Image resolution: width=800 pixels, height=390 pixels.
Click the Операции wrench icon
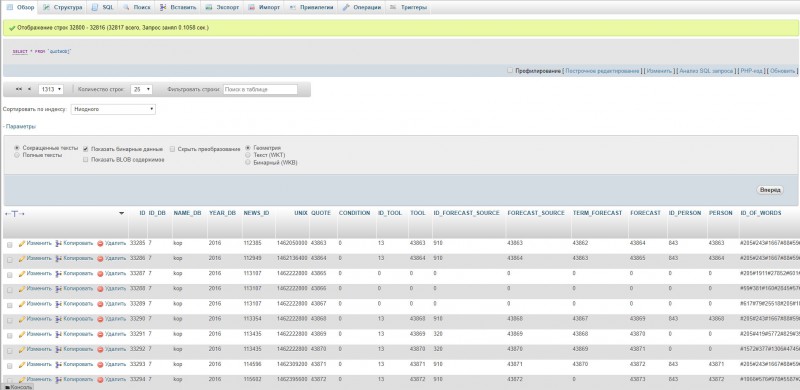[x=346, y=7]
